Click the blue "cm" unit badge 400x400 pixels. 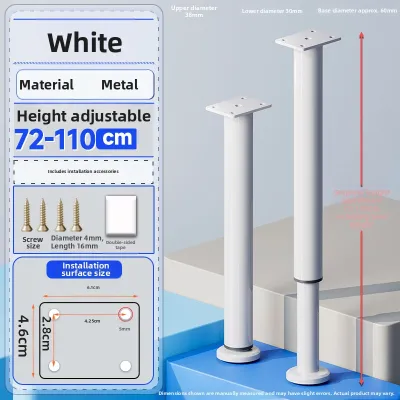(x=116, y=139)
